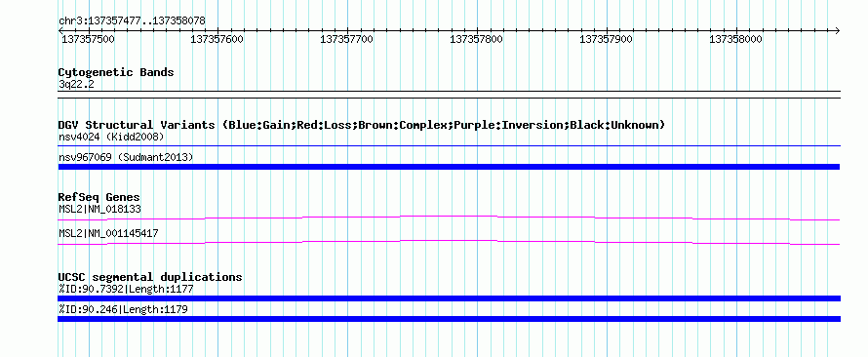
Task: Click the RefSeq Genes track title
Action: tap(99, 197)
